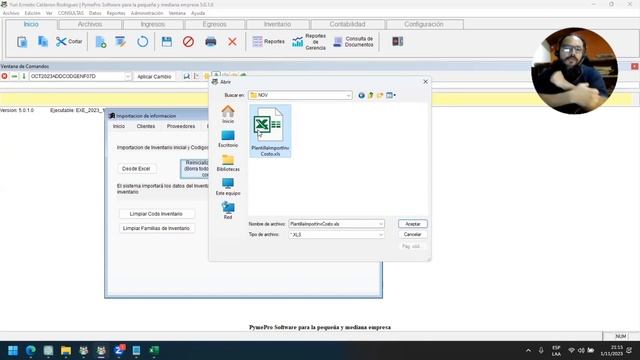Go to Inicio location in Abrir sidebar
This screenshot has height=360, width=640.
[228, 114]
